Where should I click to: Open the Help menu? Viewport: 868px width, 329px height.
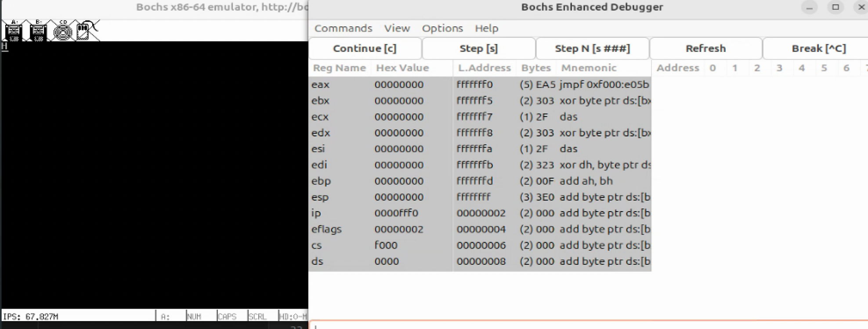click(486, 29)
